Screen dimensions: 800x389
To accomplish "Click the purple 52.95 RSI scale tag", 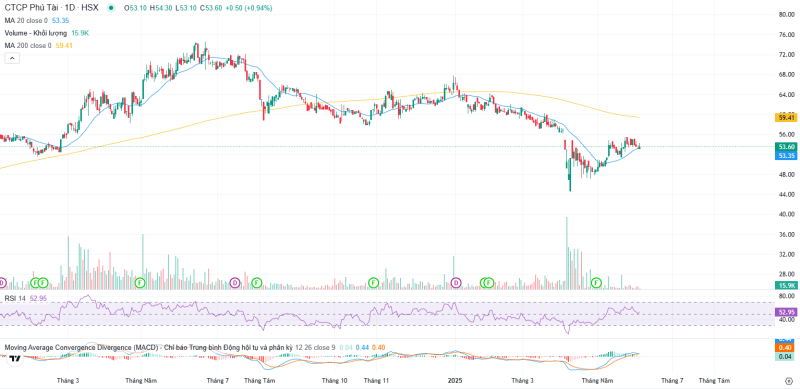I will coord(786,311).
